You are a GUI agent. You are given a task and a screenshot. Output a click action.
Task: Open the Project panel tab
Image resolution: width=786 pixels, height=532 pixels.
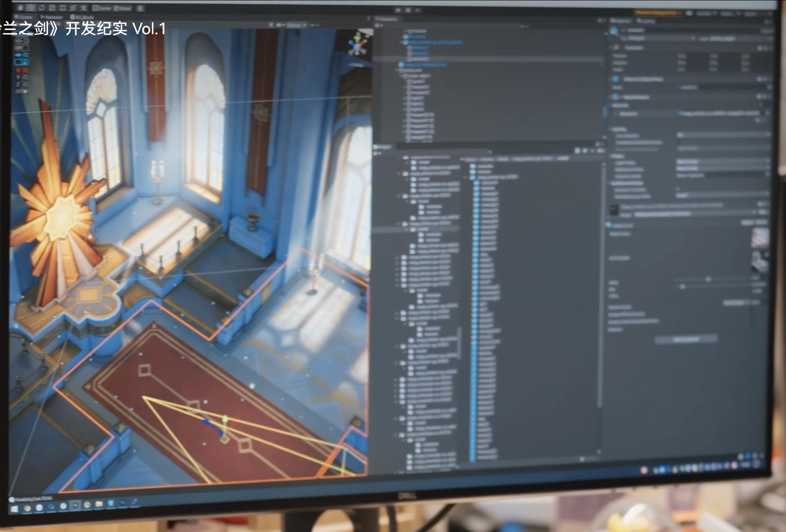(x=383, y=146)
